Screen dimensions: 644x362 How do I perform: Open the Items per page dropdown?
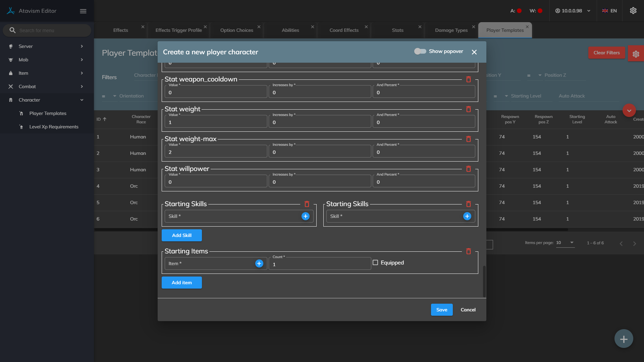[x=565, y=243]
